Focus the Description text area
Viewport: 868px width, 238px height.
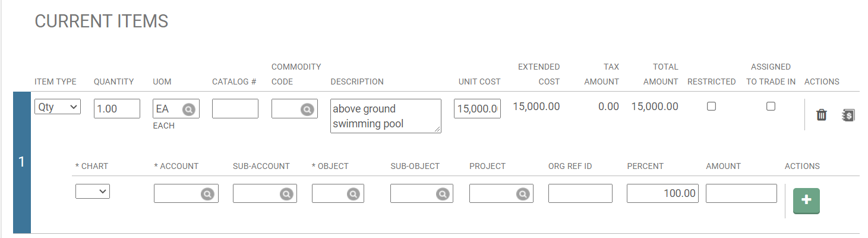click(x=385, y=116)
